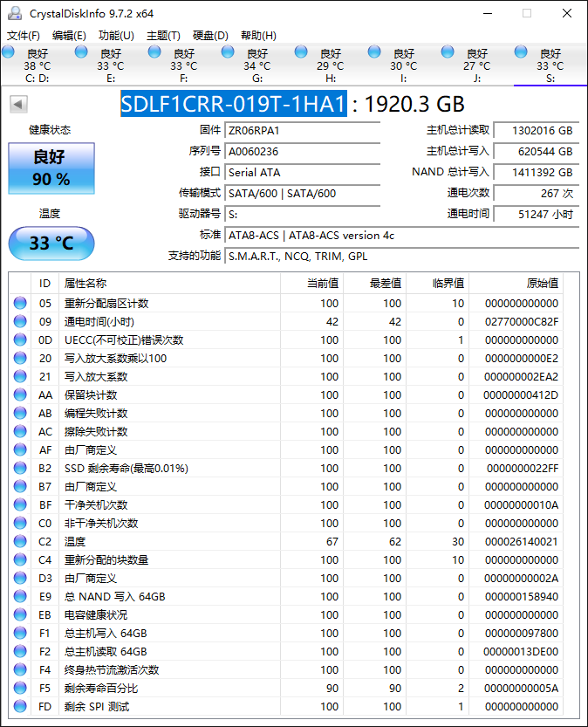Click status icon of row F4 终身热节流激活次数
The height and width of the screenshot is (727, 588).
pos(20,669)
